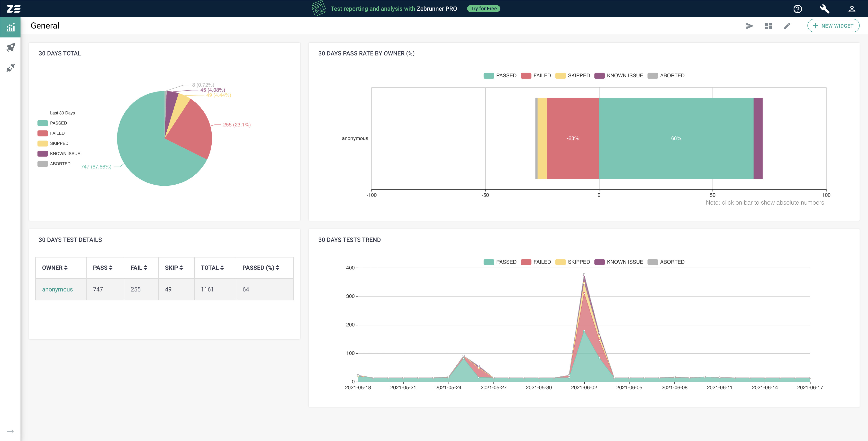Click the help question mark icon
This screenshot has width=868, height=441.
[797, 9]
